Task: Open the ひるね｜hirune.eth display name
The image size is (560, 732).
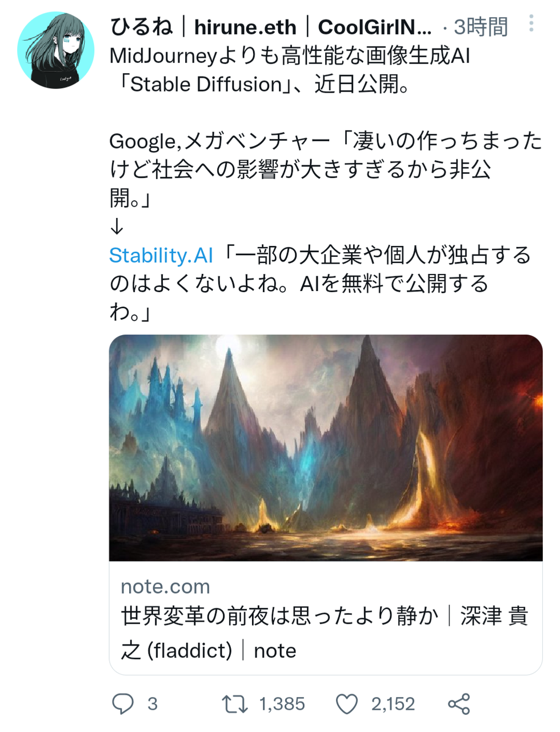Action: coord(271,26)
